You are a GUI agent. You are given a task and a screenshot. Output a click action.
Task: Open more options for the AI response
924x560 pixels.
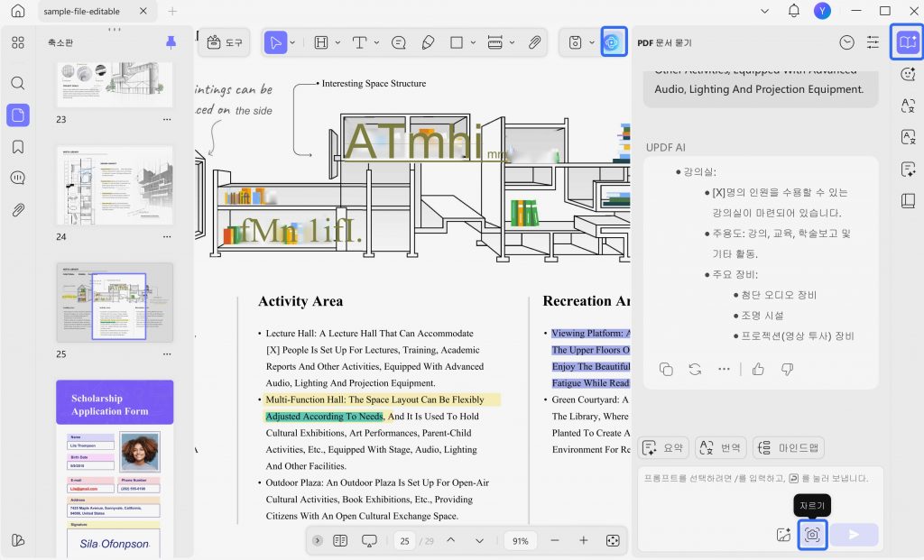point(725,369)
